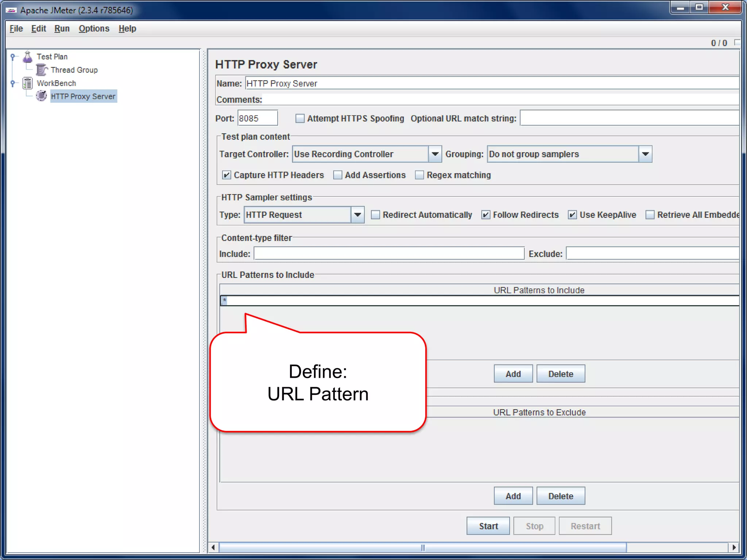Image resolution: width=747 pixels, height=560 pixels.
Task: Click the JMeter title bar app icon
Action: (11, 10)
